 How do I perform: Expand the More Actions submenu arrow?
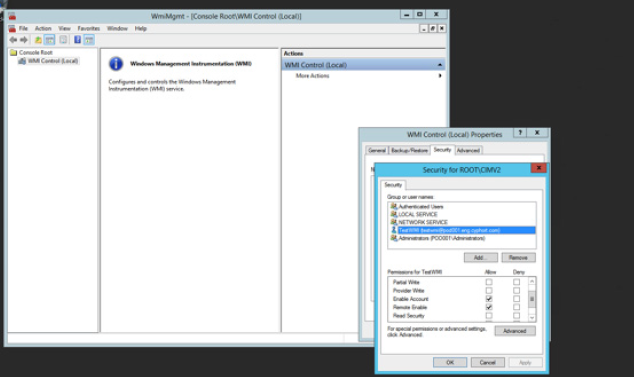click(440, 75)
